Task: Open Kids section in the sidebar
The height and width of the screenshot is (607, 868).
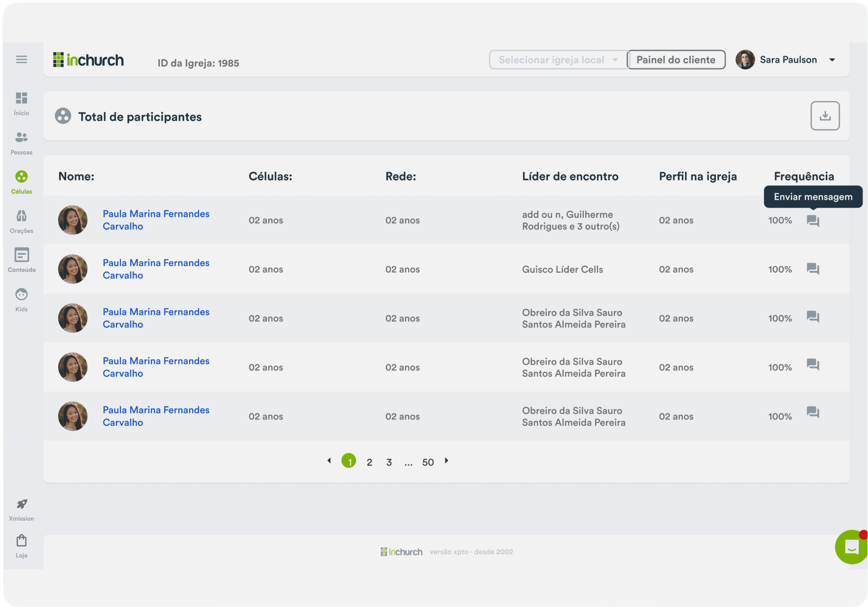Action: click(22, 300)
